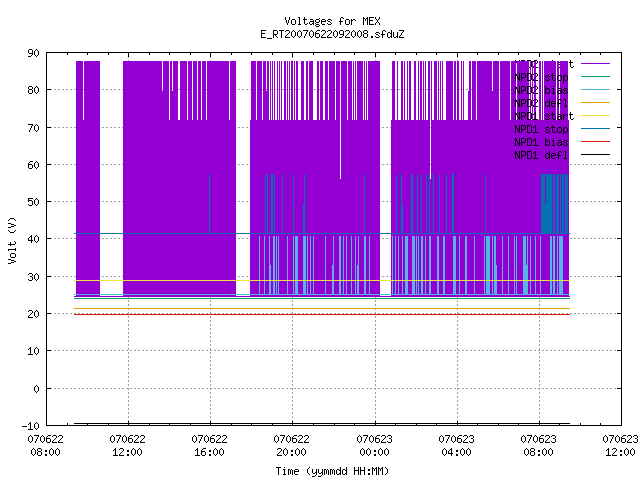Click the light blue NPD2 bias legend line
This screenshot has width=640, height=480.
[595, 89]
